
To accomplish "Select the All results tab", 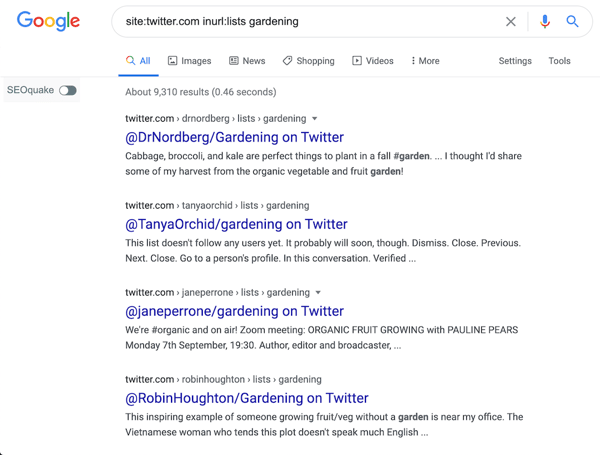I will tap(139, 61).
